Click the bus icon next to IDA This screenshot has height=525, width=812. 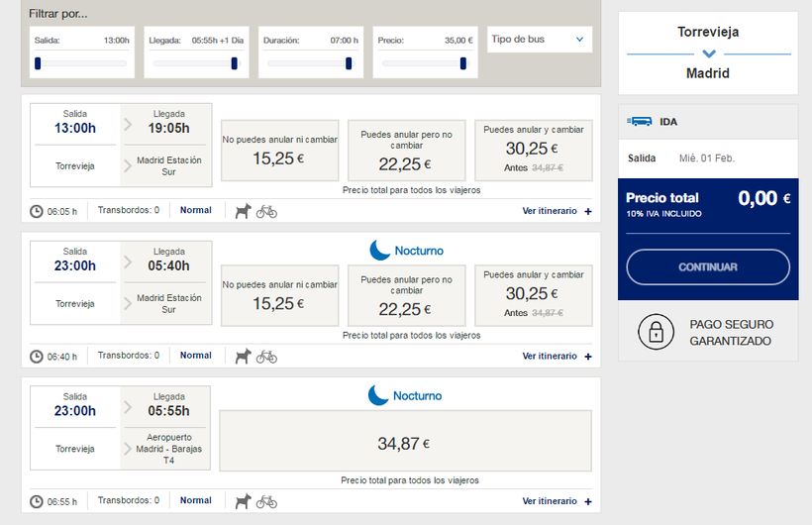click(x=640, y=122)
